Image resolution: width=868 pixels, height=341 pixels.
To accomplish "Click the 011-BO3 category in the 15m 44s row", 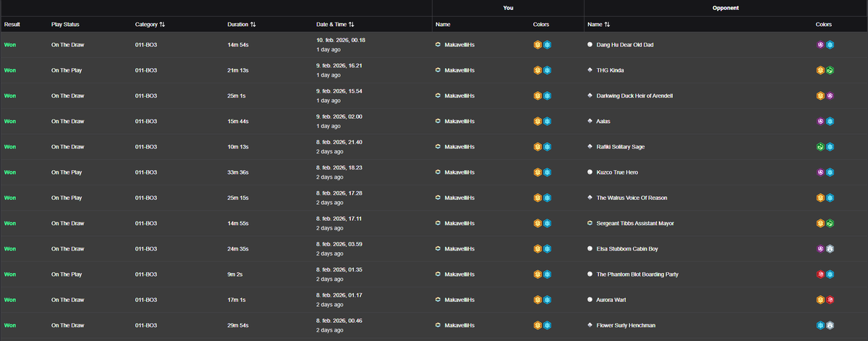I will (146, 122).
